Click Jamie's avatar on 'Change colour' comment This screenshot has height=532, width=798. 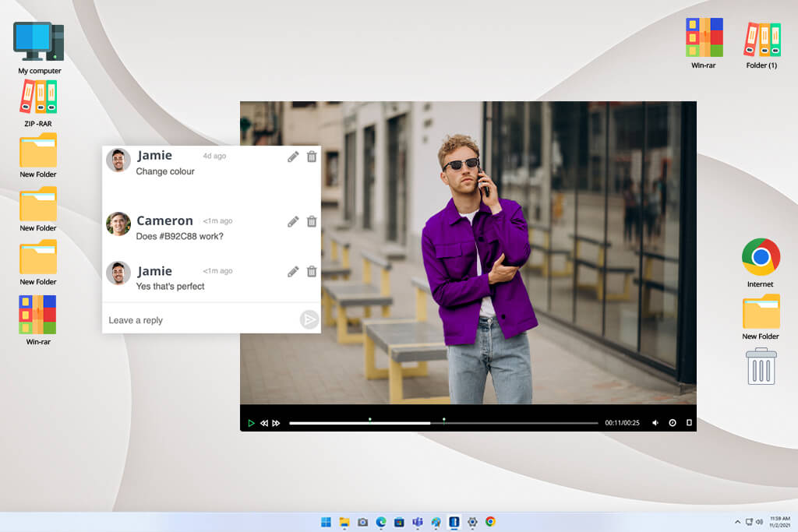click(x=118, y=160)
